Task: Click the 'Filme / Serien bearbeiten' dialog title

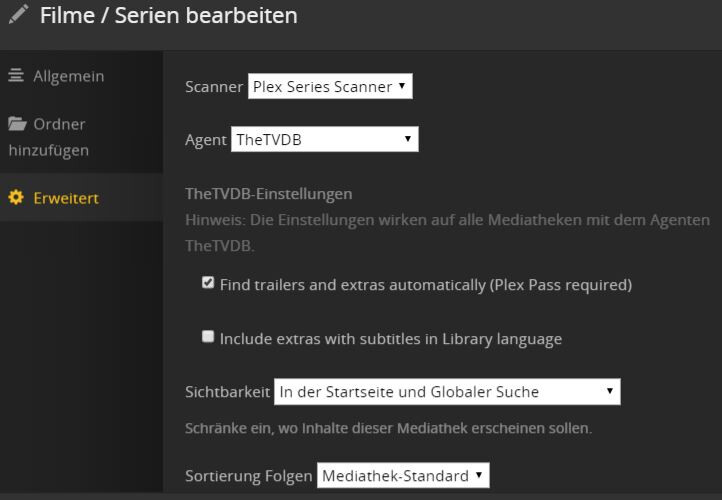Action: click(x=168, y=16)
